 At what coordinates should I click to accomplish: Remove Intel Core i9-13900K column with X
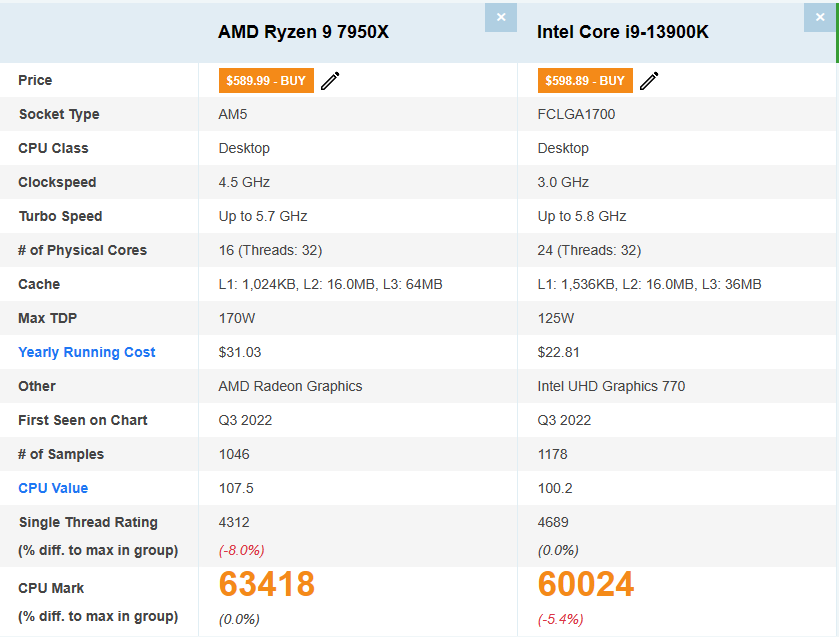click(820, 17)
